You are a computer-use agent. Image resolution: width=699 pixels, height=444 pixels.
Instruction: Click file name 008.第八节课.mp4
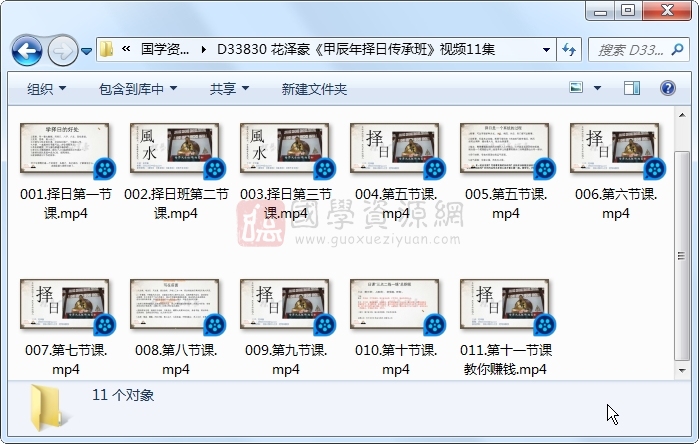click(x=176, y=360)
